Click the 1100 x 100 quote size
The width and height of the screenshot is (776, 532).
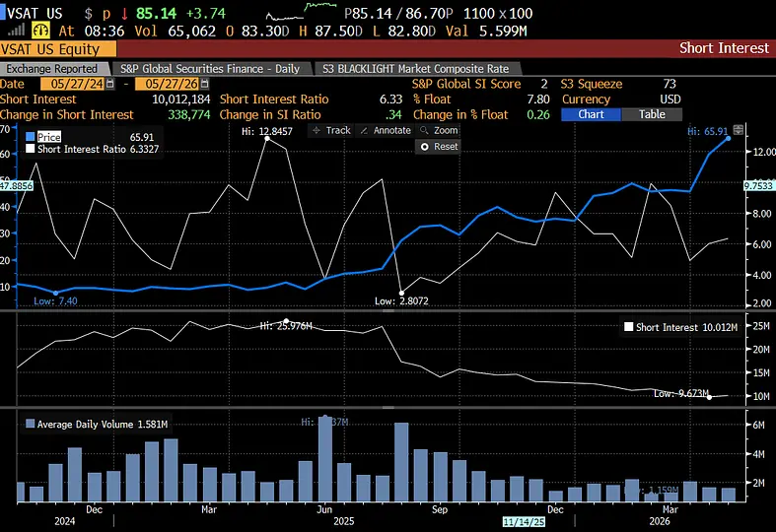click(x=498, y=14)
